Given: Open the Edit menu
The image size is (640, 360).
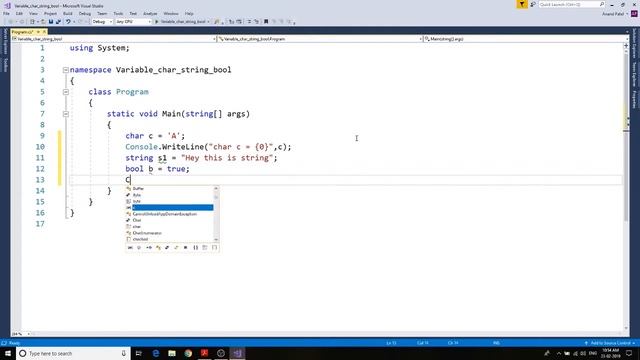Looking at the screenshot, I should tap(19, 13).
